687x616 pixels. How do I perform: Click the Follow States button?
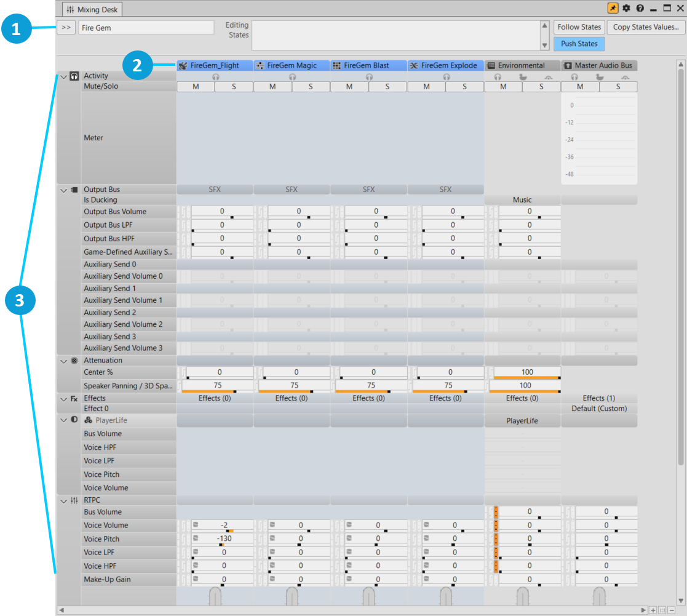pos(579,27)
